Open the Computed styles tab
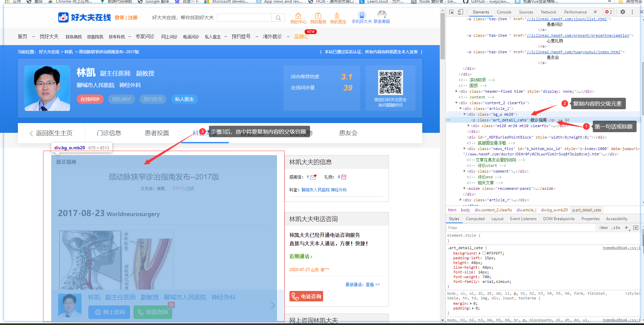 (x=475, y=219)
